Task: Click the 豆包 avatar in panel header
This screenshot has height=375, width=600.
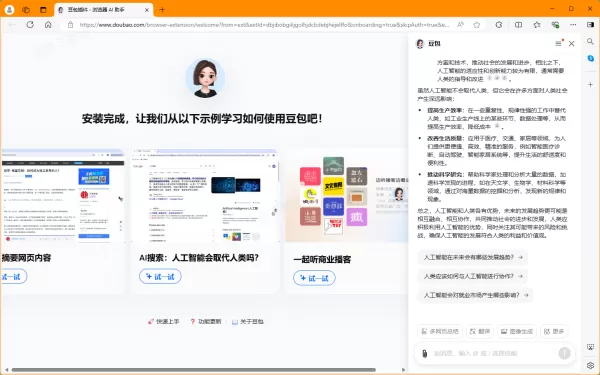Action: [x=420, y=44]
